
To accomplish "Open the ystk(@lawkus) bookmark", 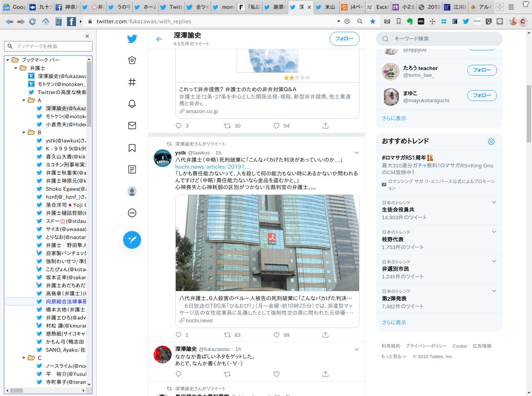I will (x=66, y=140).
